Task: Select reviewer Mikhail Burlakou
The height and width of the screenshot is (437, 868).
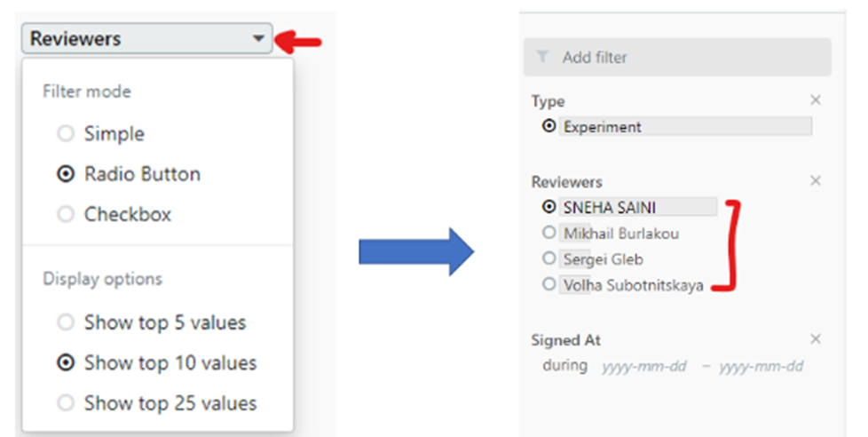Action: (x=548, y=233)
